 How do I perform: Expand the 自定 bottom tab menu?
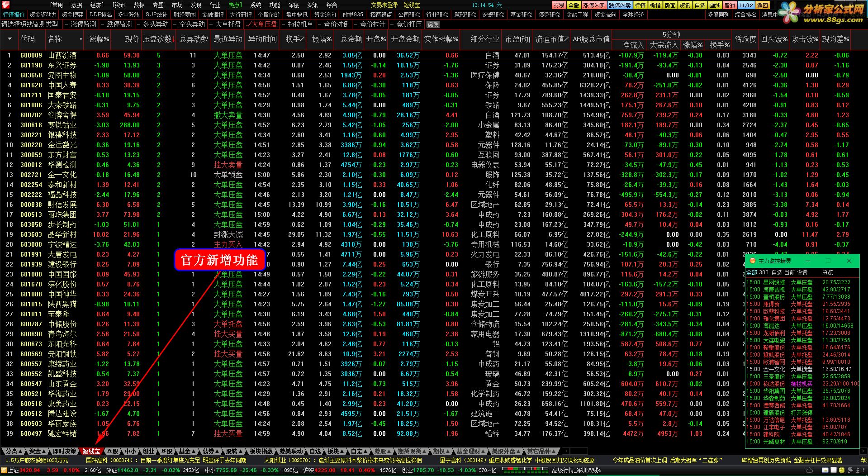pos(360,451)
